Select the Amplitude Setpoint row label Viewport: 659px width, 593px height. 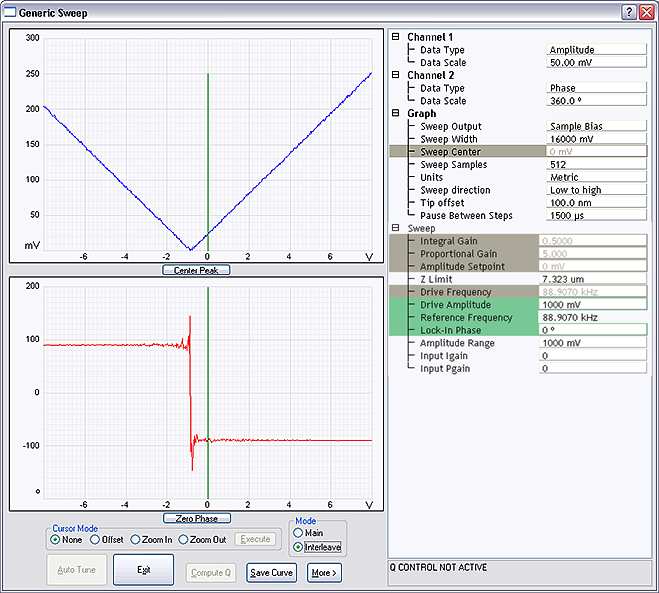coord(462,266)
